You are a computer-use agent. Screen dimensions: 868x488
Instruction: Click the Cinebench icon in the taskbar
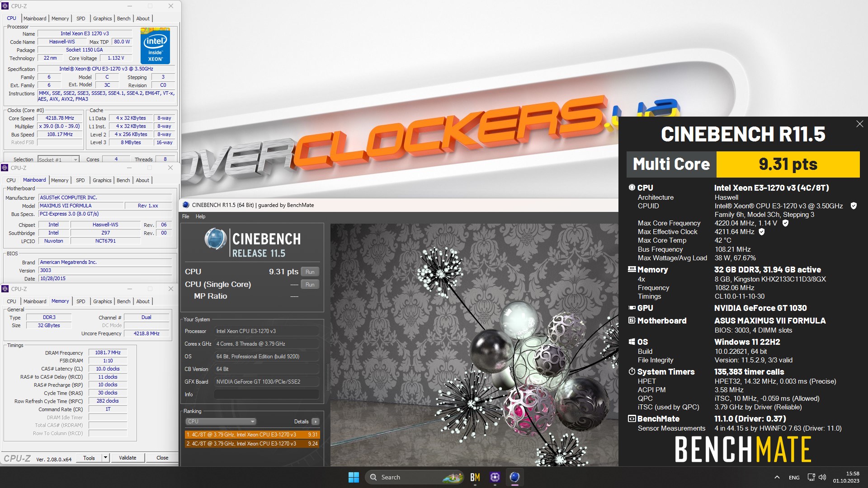[x=514, y=477]
